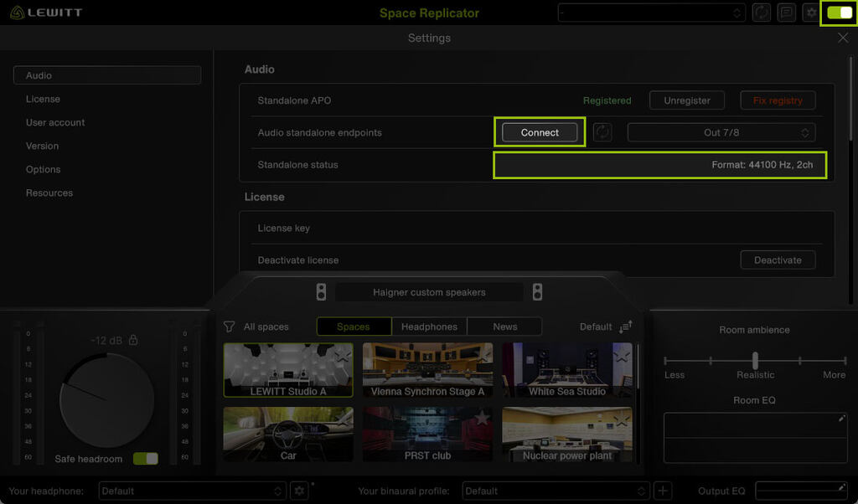The width and height of the screenshot is (858, 504).
Task: Set Room ambience to Less
Action: tap(675, 375)
